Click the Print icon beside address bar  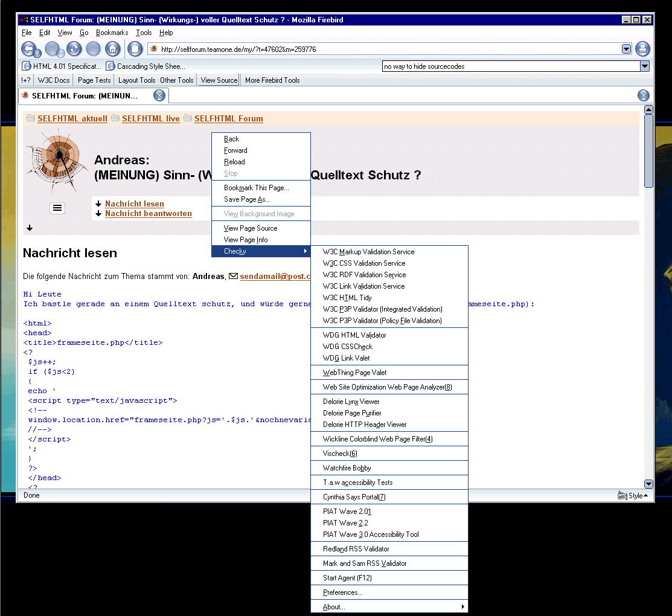(x=642, y=49)
